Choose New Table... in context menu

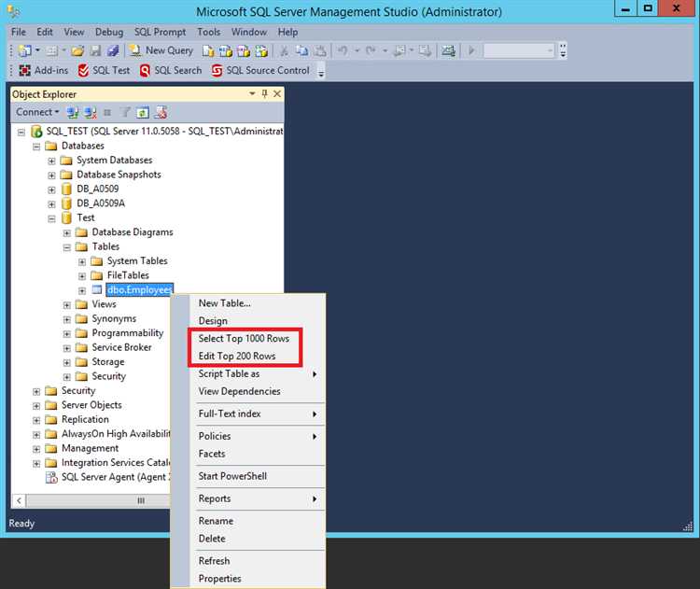(x=225, y=303)
